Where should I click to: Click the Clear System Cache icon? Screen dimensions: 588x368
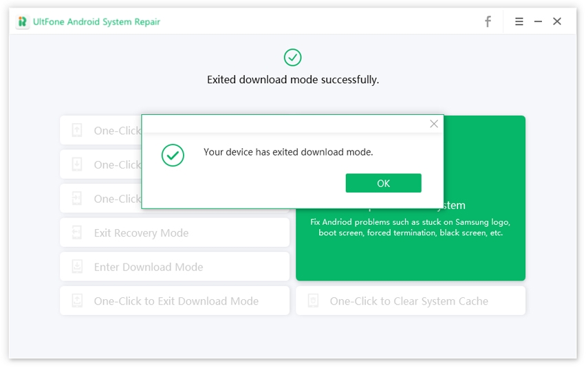coord(314,301)
